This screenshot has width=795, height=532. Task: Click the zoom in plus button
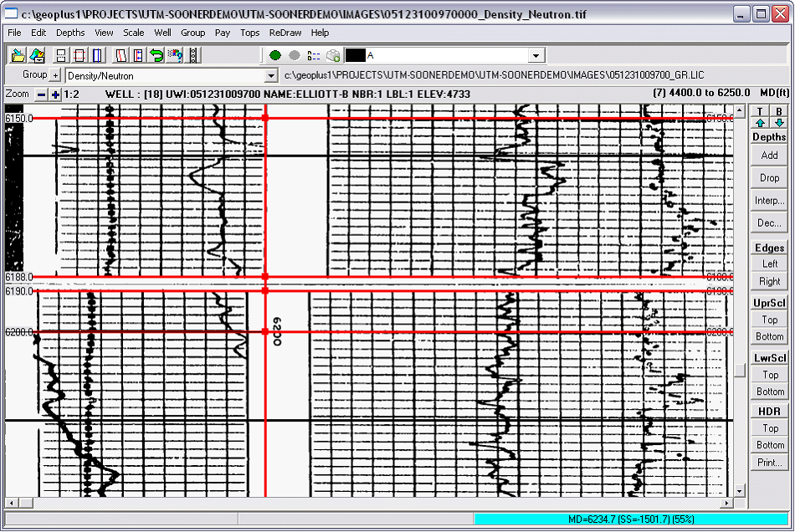[x=56, y=95]
